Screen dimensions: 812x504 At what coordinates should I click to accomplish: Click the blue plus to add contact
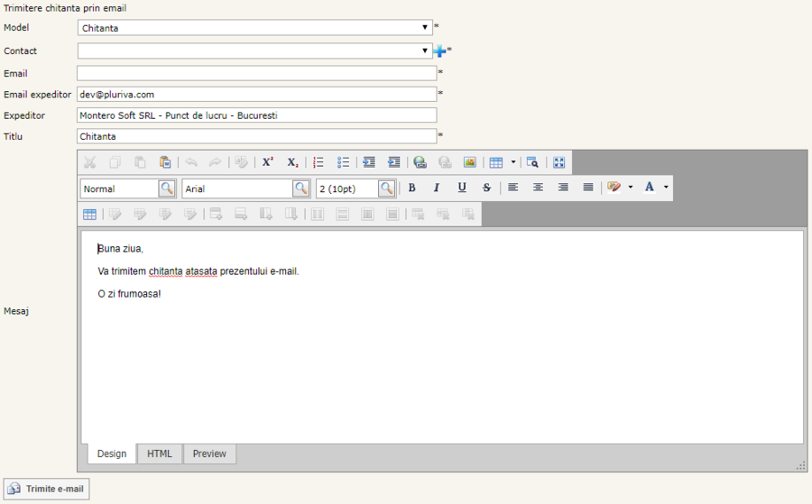pyautogui.click(x=439, y=51)
